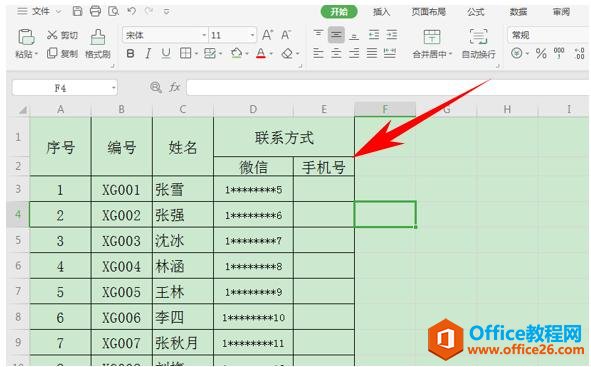Switch to the 开始 tab
The image size is (591, 367).
(x=338, y=12)
